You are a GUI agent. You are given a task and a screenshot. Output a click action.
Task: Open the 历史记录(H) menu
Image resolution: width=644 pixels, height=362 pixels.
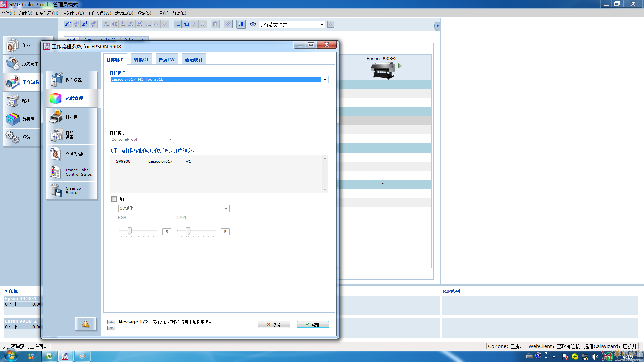[47, 13]
